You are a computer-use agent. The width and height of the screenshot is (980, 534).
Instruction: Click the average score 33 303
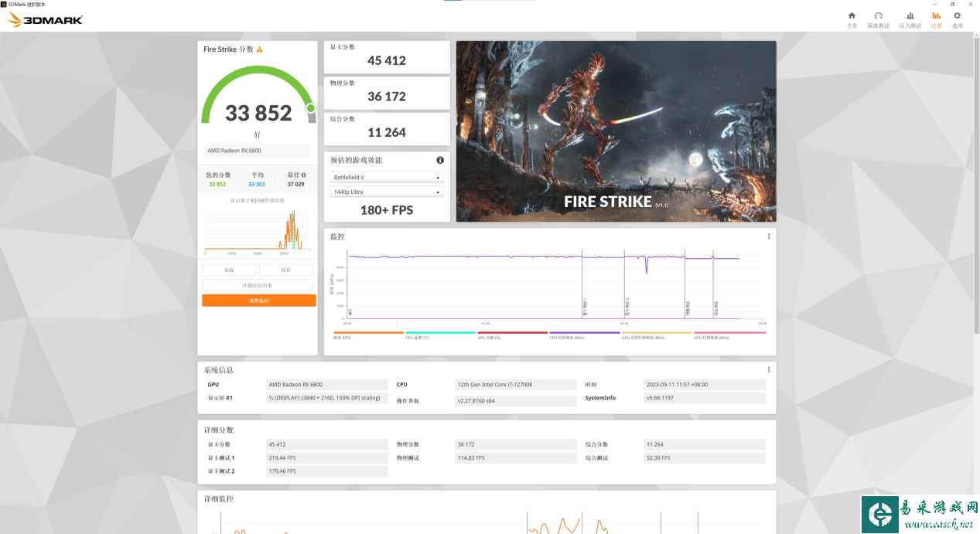257,185
